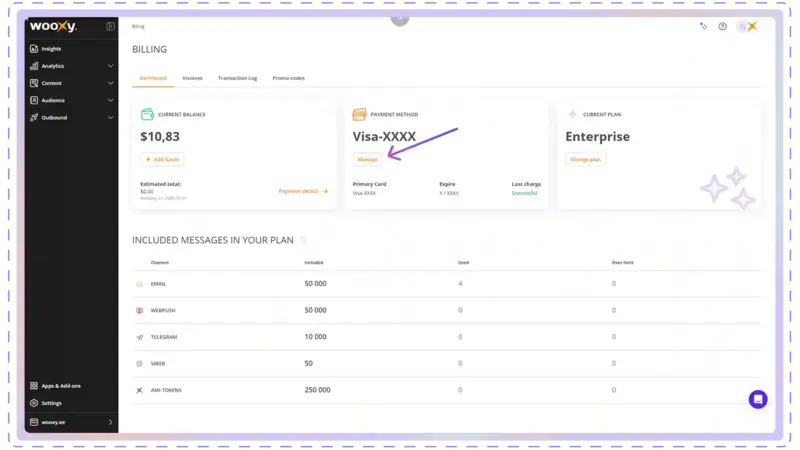Click the Visa-XXXX payment method heading

384,137
